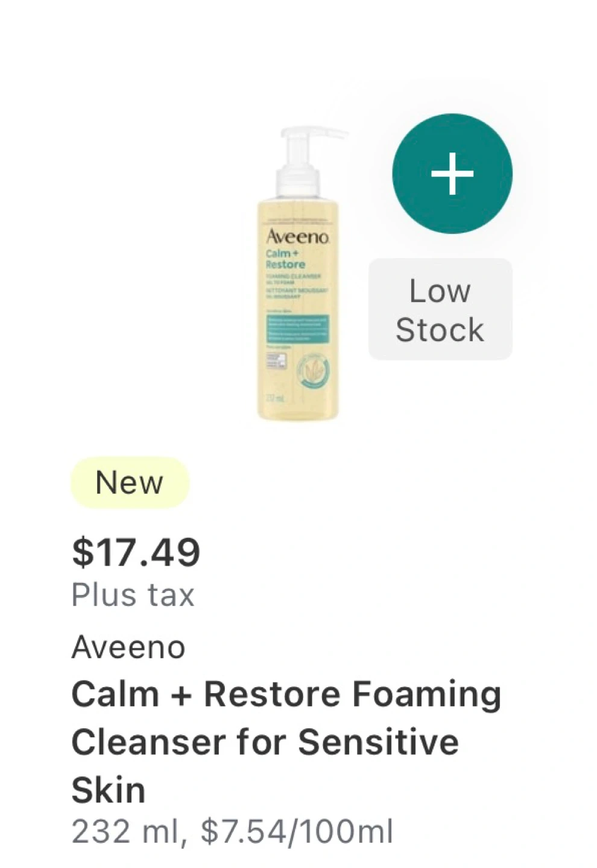This screenshot has width=597, height=868.
Task: Tap the $7.54/100ml unit price
Action: click(x=297, y=832)
